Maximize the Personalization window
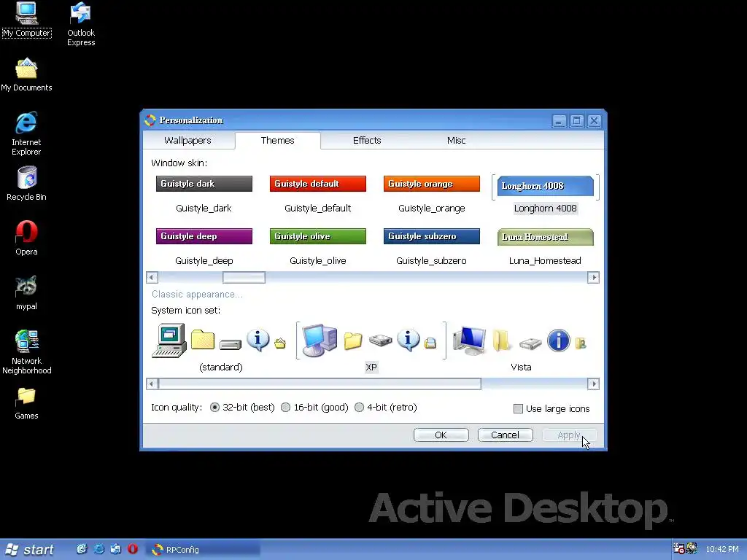Screen dimensions: 747x560 (x=576, y=121)
